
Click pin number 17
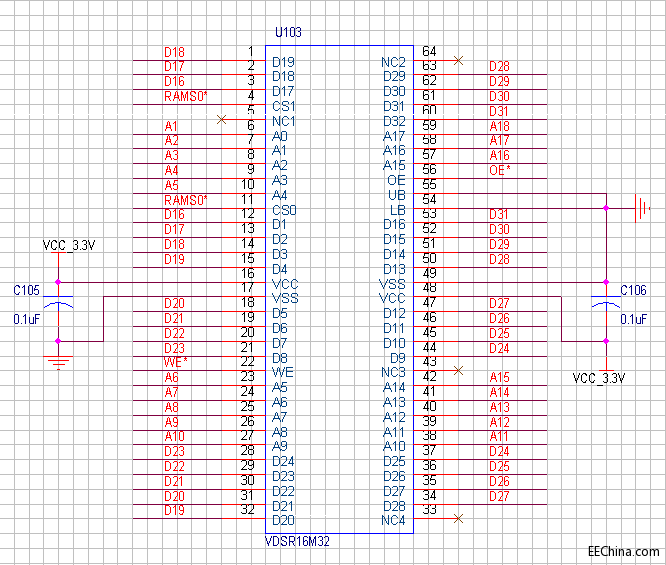coord(248,288)
